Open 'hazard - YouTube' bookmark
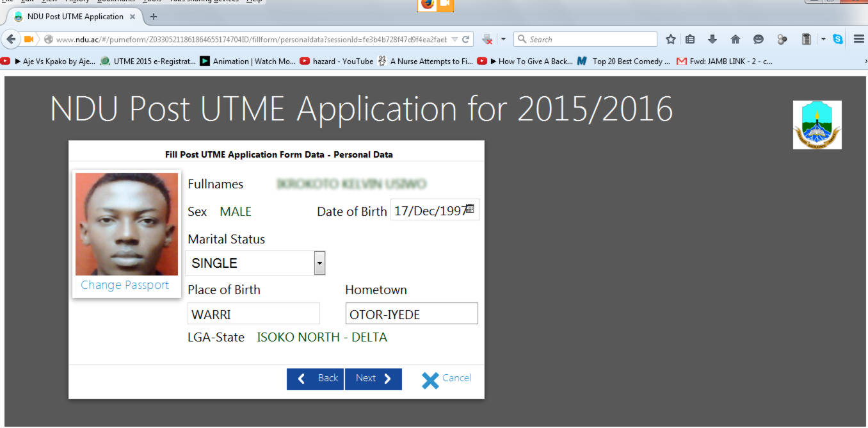868x428 pixels. tap(337, 62)
